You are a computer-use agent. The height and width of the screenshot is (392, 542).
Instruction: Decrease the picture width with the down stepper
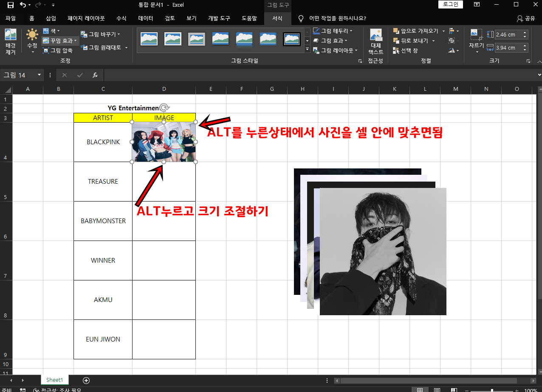click(x=525, y=50)
